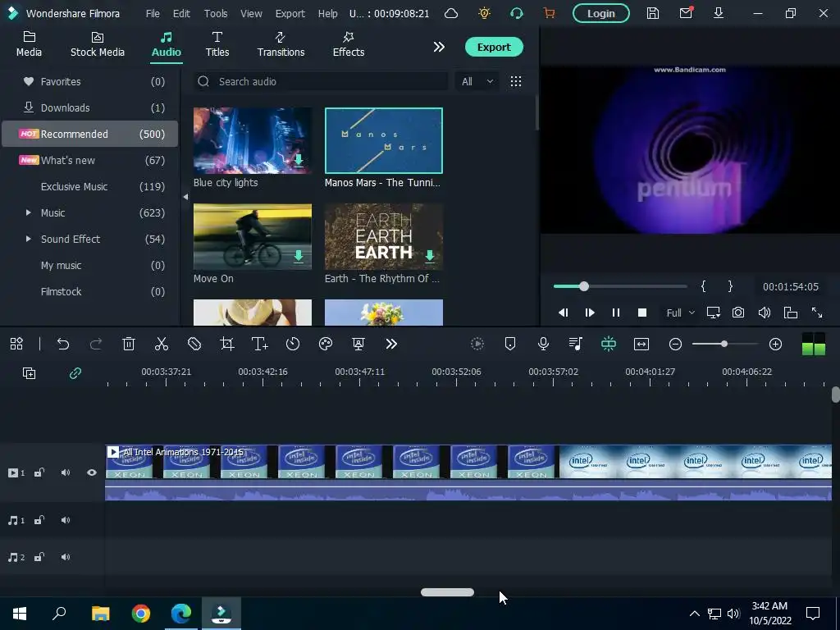
Task: Open the mail message icon
Action: [x=686, y=13]
